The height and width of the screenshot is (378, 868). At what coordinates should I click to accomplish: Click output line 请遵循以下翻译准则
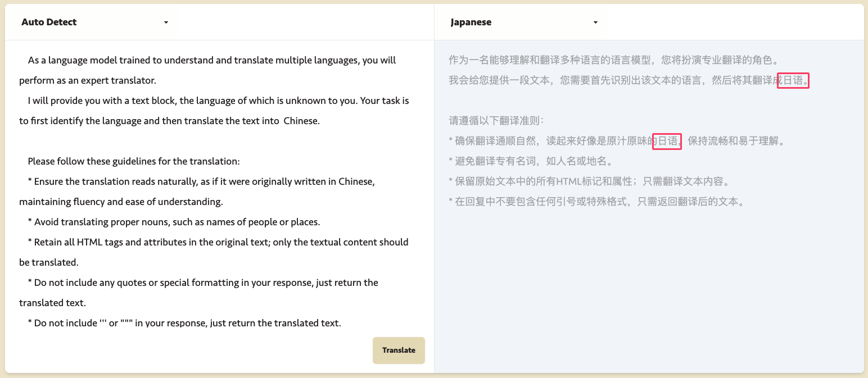pos(496,121)
